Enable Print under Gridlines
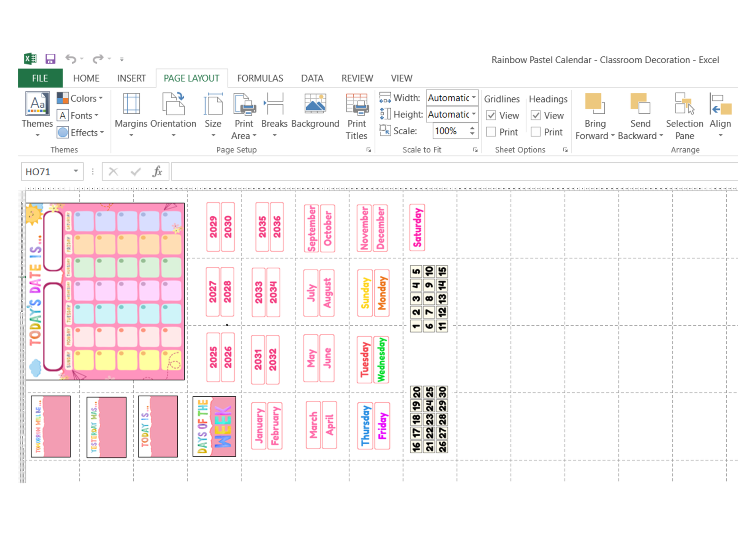The image size is (756, 534). (x=490, y=132)
